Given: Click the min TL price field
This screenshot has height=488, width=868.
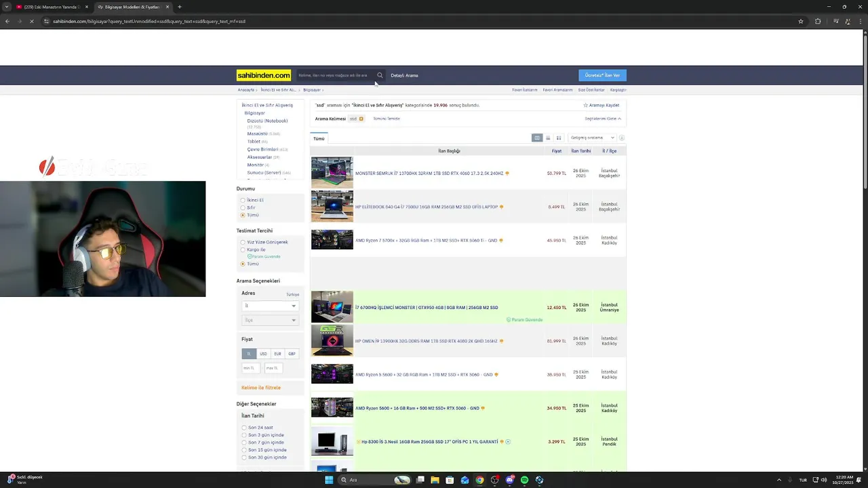Looking at the screenshot, I should point(250,368).
